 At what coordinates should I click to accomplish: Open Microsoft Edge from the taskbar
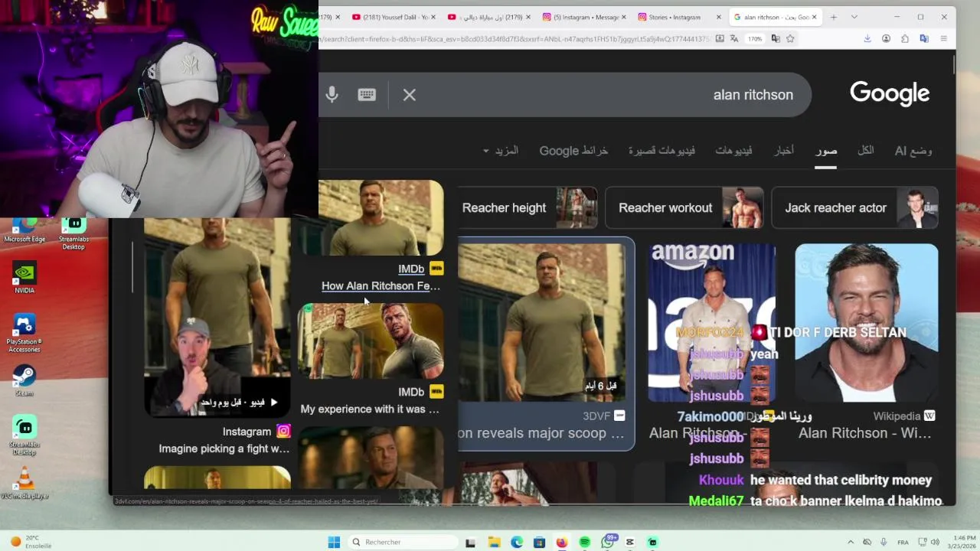pos(517,542)
